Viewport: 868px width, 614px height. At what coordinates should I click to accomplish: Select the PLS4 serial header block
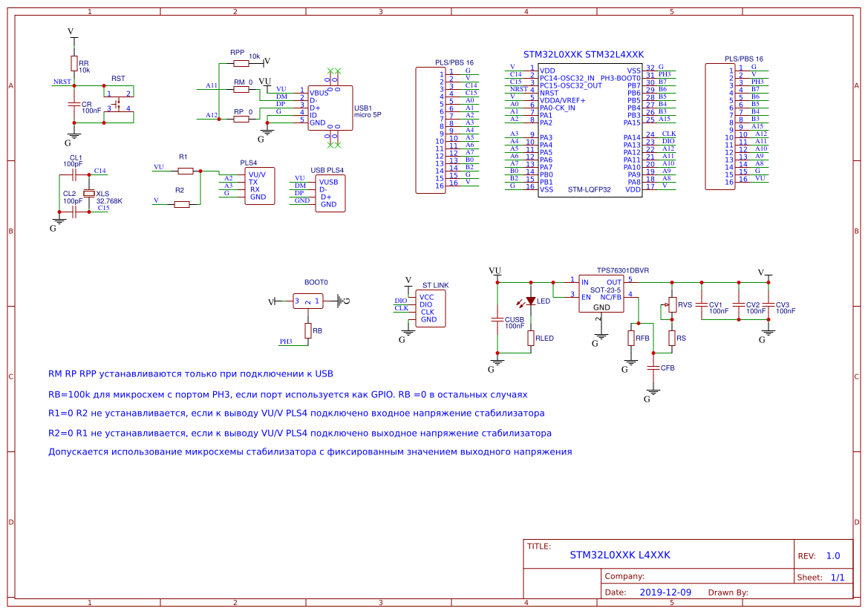click(x=260, y=186)
